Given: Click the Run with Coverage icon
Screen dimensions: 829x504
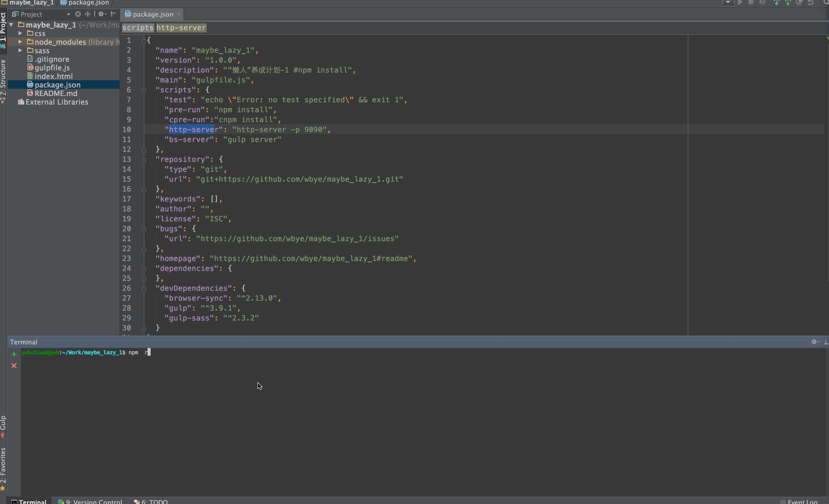Looking at the screenshot, I should point(762,2).
